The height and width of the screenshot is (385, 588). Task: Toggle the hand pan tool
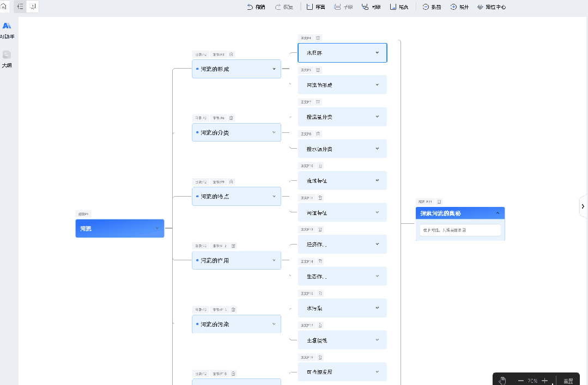pos(502,381)
